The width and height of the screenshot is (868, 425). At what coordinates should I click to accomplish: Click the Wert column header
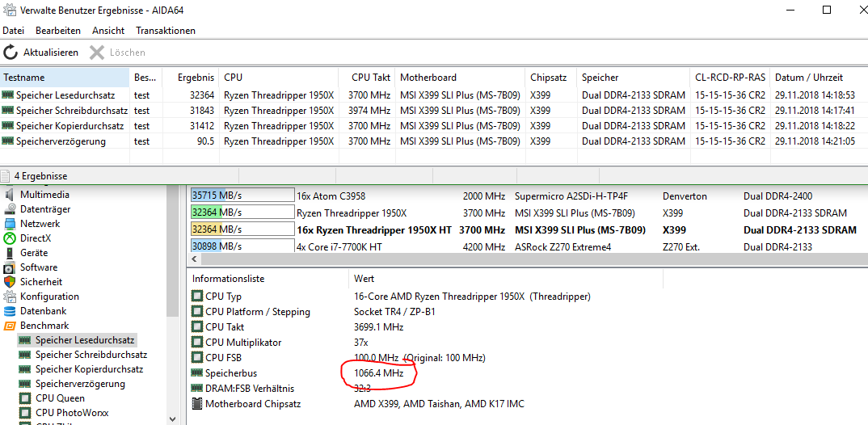pos(505,279)
